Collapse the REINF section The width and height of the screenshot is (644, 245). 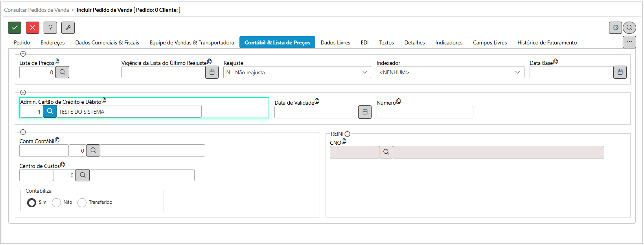coord(348,134)
